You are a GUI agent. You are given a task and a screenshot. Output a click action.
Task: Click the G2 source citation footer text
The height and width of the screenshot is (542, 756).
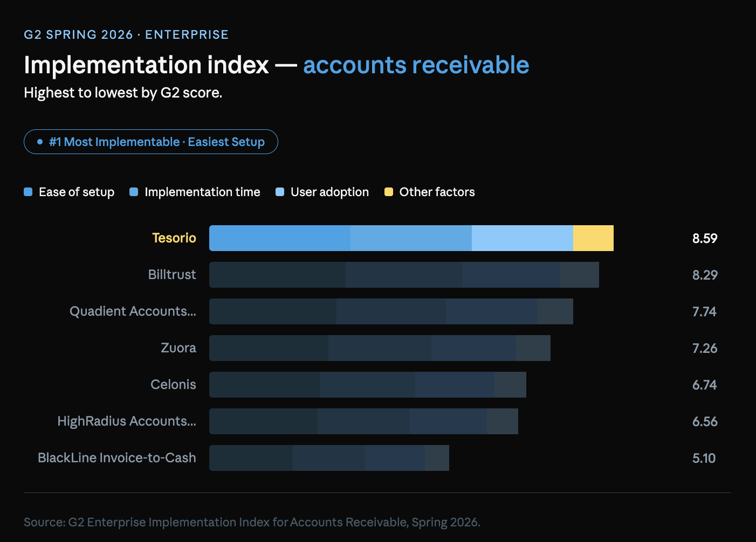pos(252,522)
